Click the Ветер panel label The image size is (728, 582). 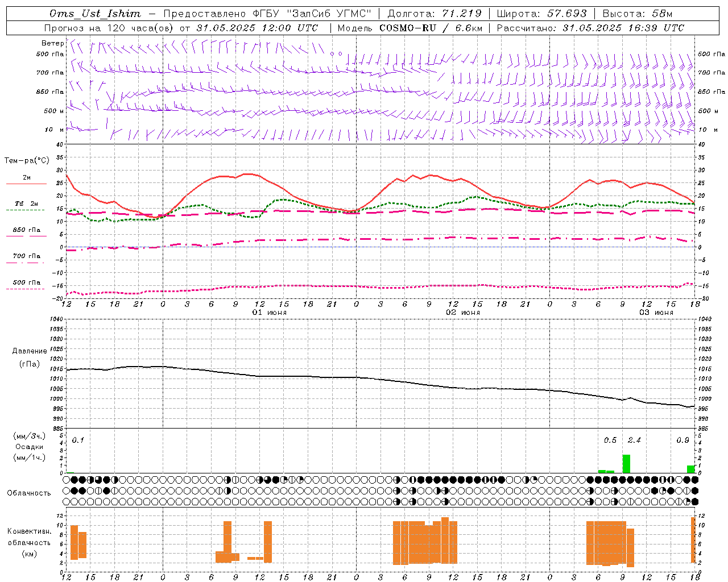52,43
